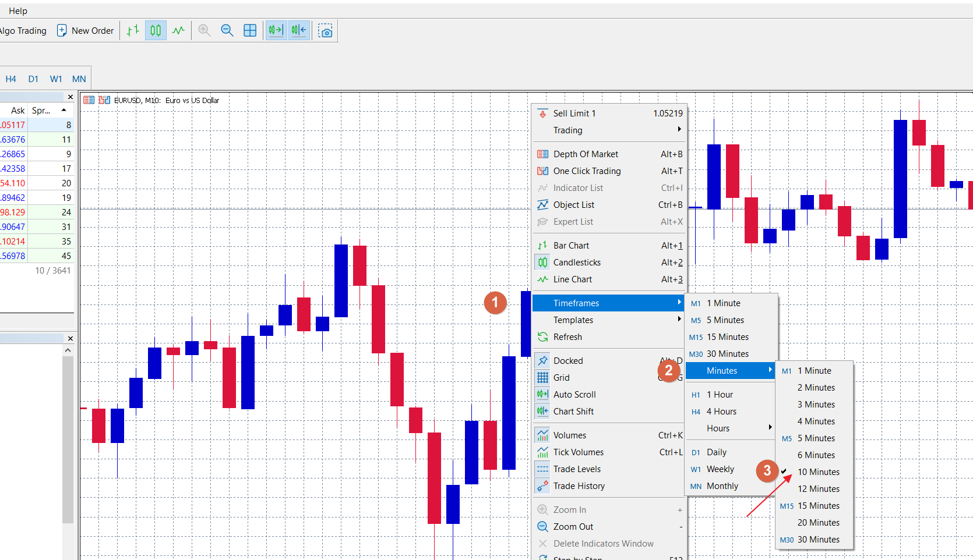Choose 3 Minutes in Minutes submenu

pyautogui.click(x=815, y=405)
